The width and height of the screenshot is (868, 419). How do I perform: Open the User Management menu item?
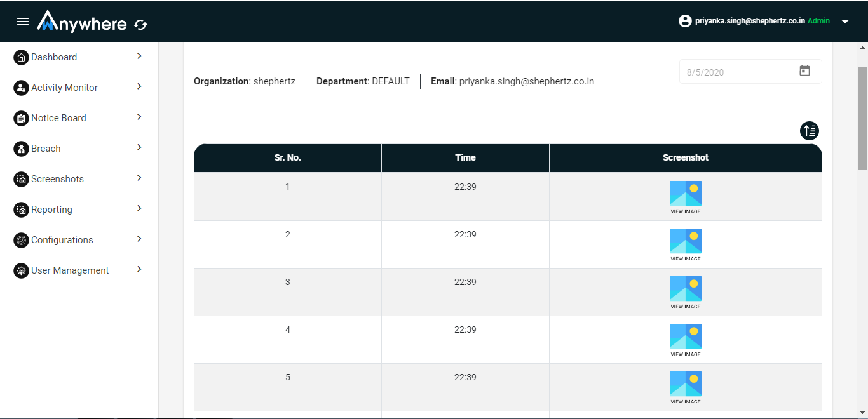point(70,270)
